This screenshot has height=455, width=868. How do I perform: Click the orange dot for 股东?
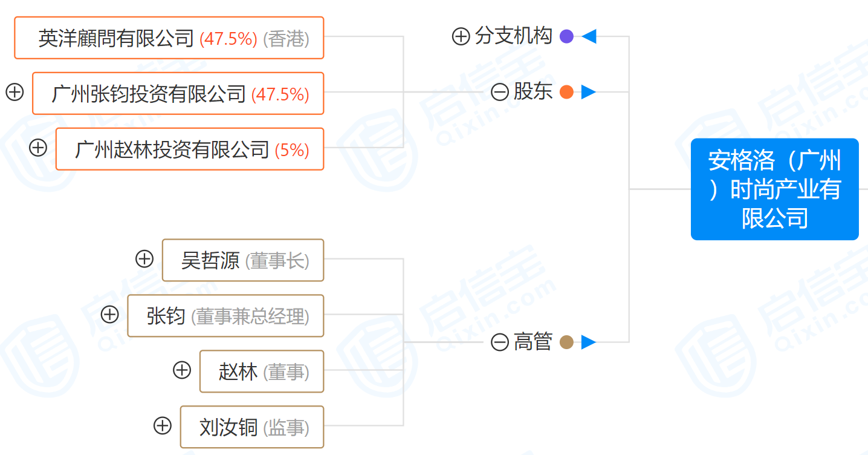(x=566, y=93)
